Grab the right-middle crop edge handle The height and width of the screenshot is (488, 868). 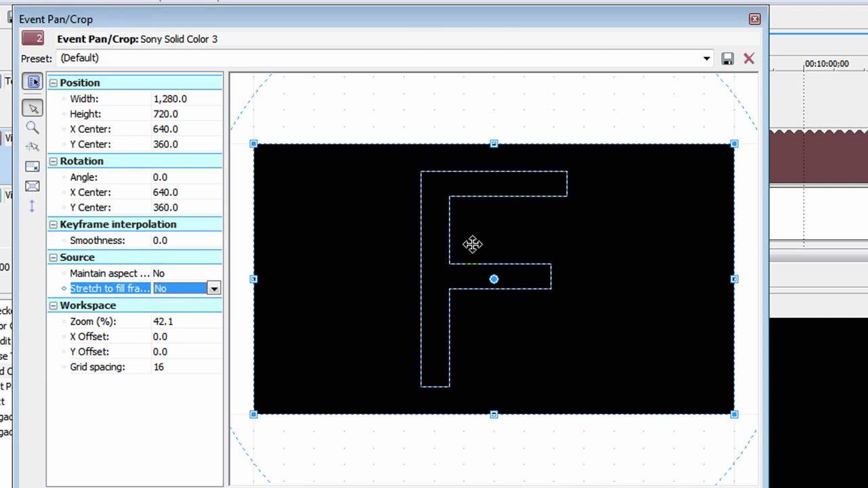(x=734, y=279)
